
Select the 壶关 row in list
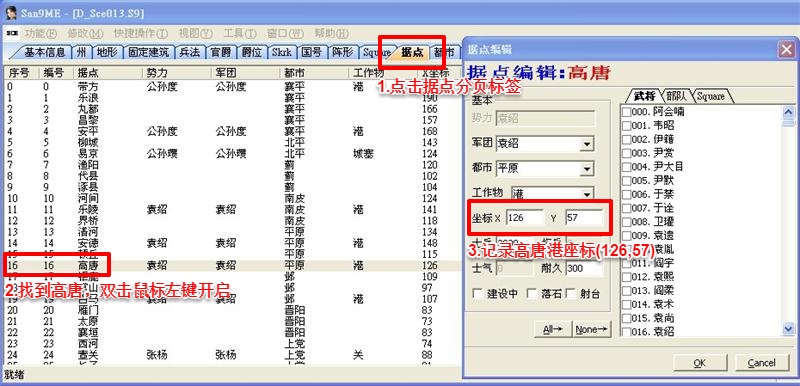(x=232, y=355)
